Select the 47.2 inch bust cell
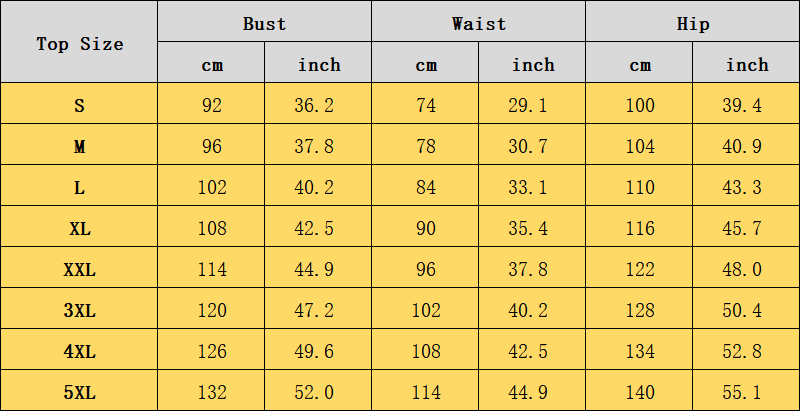 click(318, 309)
